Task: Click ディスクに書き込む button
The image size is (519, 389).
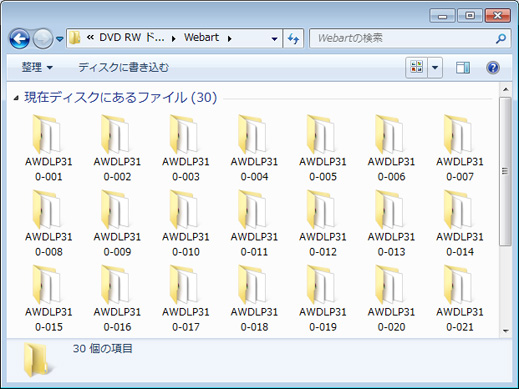Action: tap(124, 68)
